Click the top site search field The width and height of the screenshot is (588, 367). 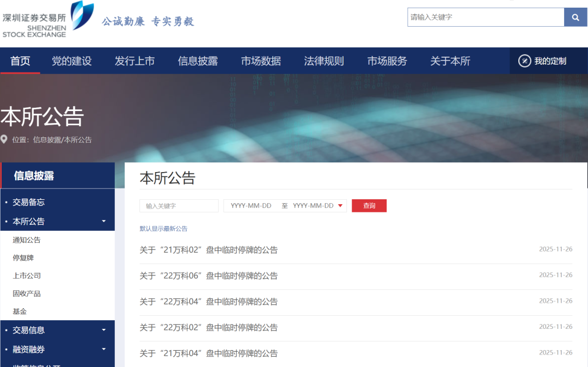point(485,17)
